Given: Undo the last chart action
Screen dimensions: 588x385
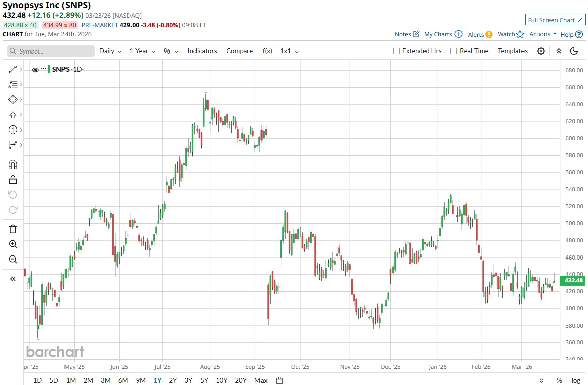Looking at the screenshot, I should 13,195.
